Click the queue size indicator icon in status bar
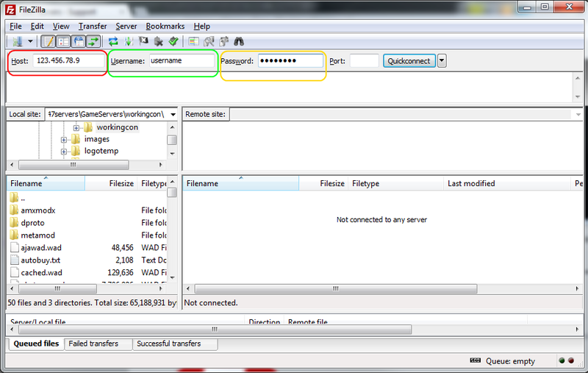 (475, 360)
